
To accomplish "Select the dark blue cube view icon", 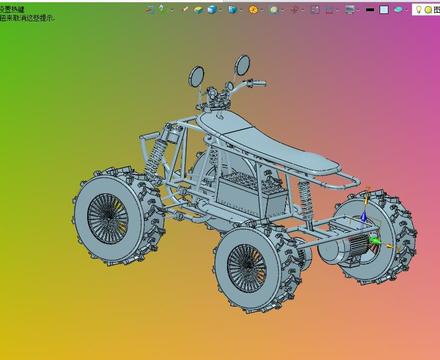I will tap(233, 10).
